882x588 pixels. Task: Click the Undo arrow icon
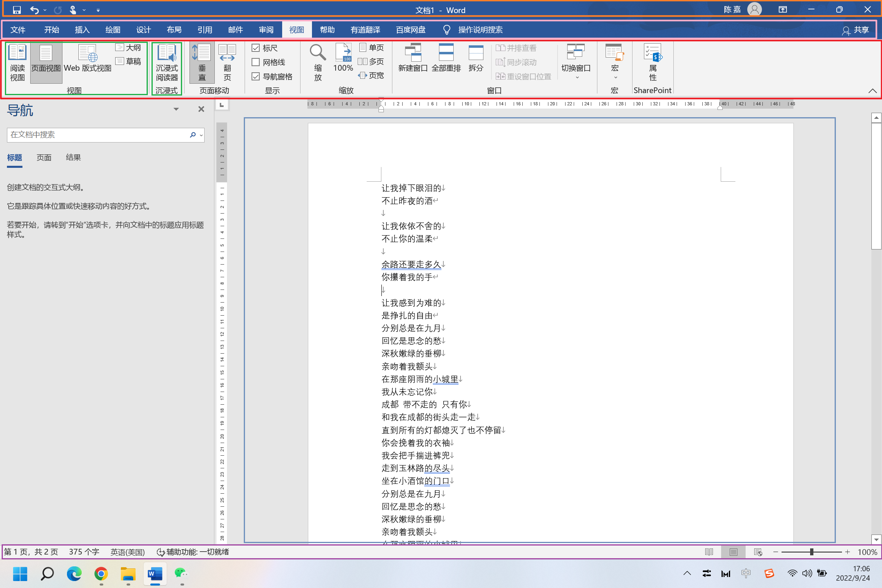[34, 10]
